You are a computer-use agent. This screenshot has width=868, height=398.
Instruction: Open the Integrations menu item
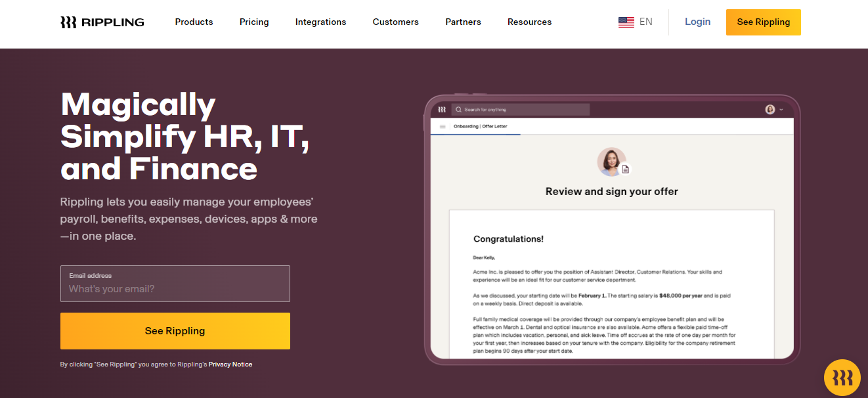point(320,22)
